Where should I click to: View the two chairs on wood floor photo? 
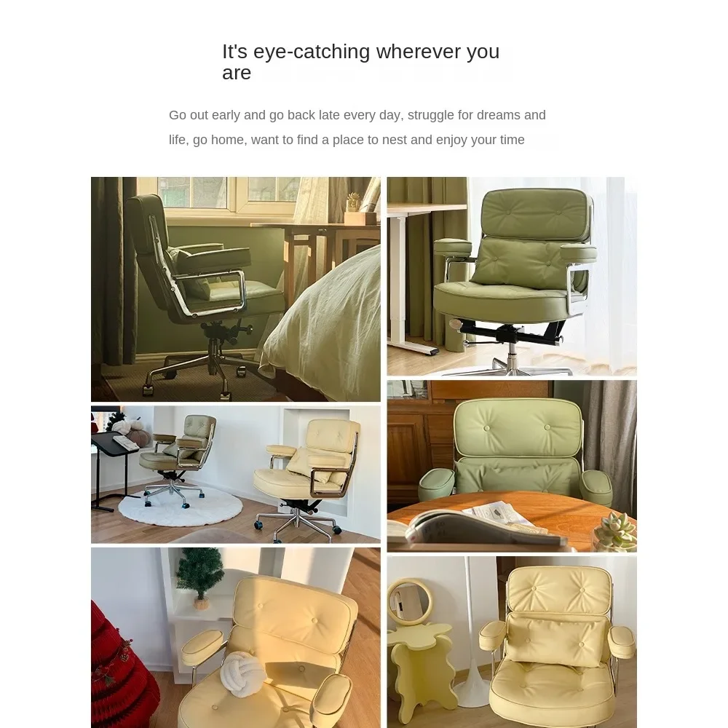(235, 474)
